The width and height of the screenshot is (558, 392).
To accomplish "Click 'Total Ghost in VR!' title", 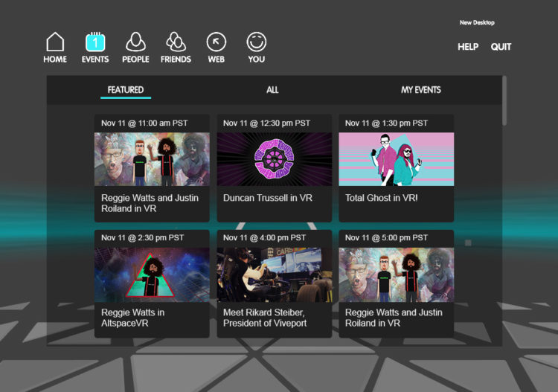I will pos(382,198).
